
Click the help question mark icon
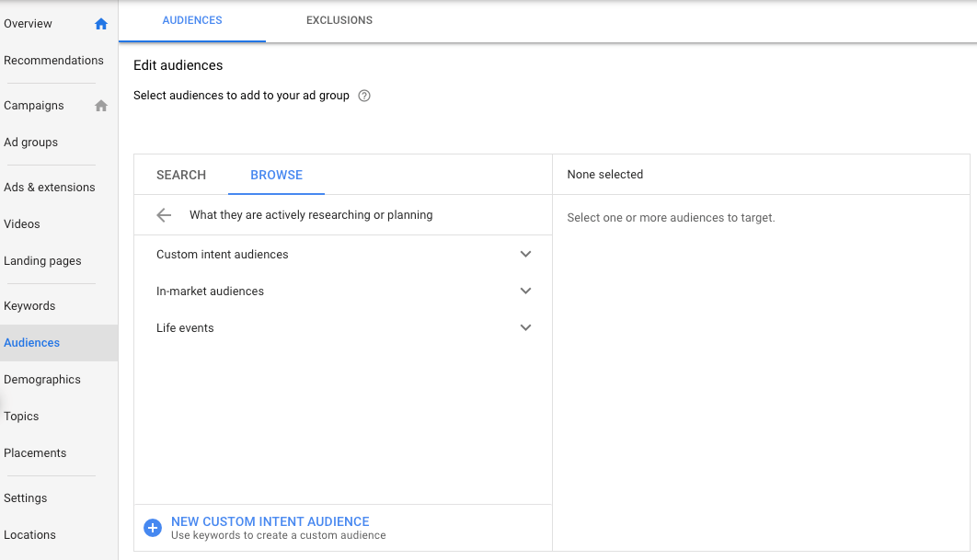pos(364,96)
